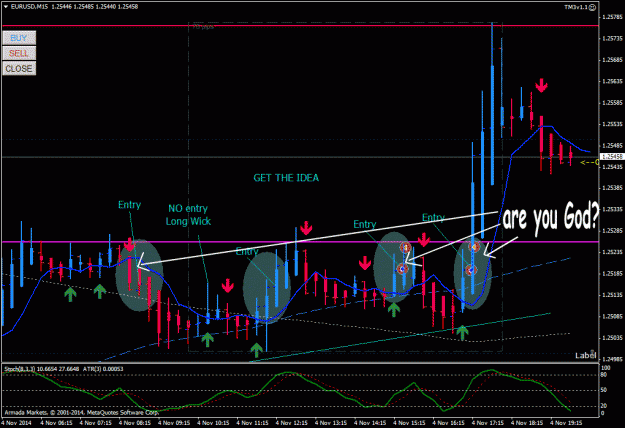Click the TM3v1.1 expert advisor name

point(576,7)
